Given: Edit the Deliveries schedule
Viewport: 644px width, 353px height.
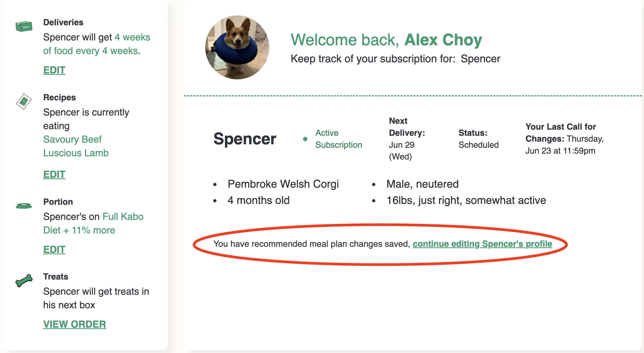Looking at the screenshot, I should coord(54,70).
